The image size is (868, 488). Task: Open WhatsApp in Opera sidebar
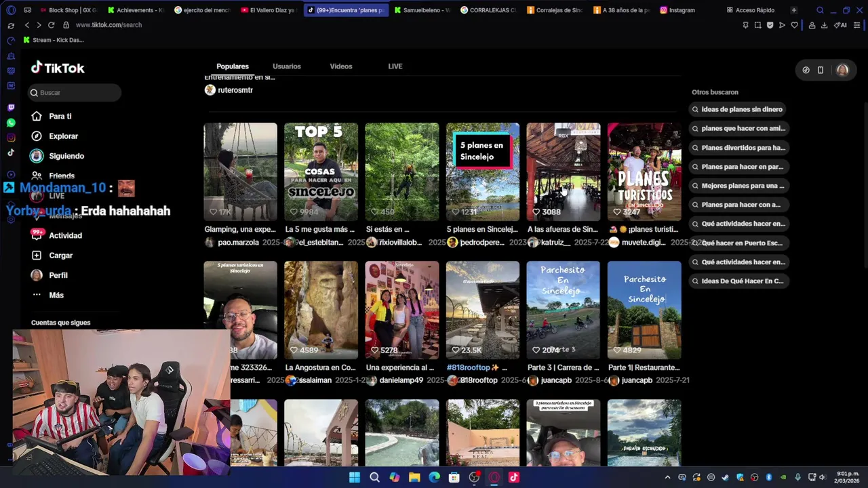(11, 123)
